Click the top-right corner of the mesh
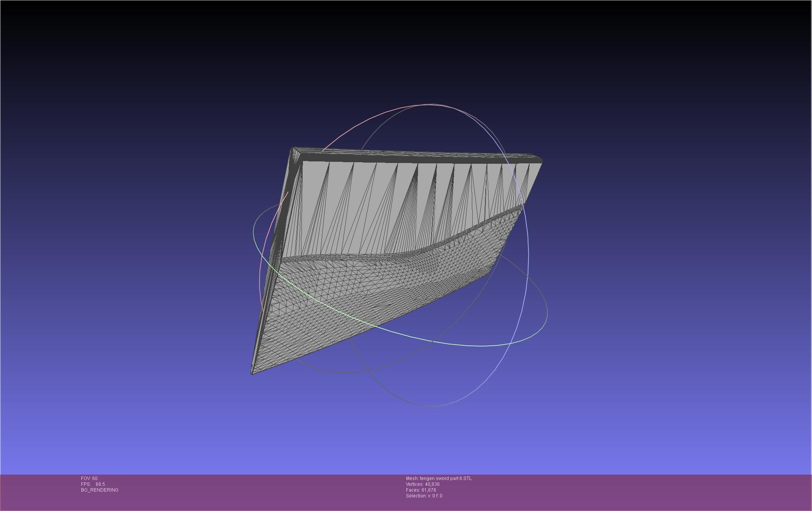The width and height of the screenshot is (812, 511). (541, 159)
